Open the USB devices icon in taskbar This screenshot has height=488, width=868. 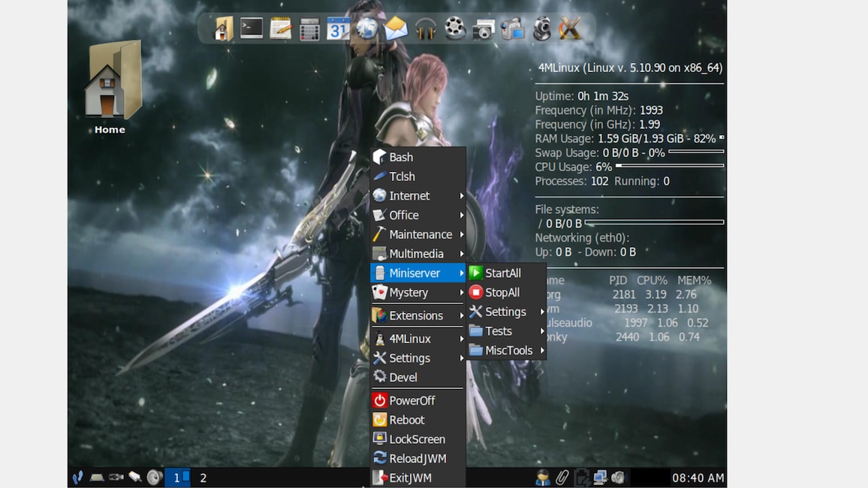tap(115, 477)
